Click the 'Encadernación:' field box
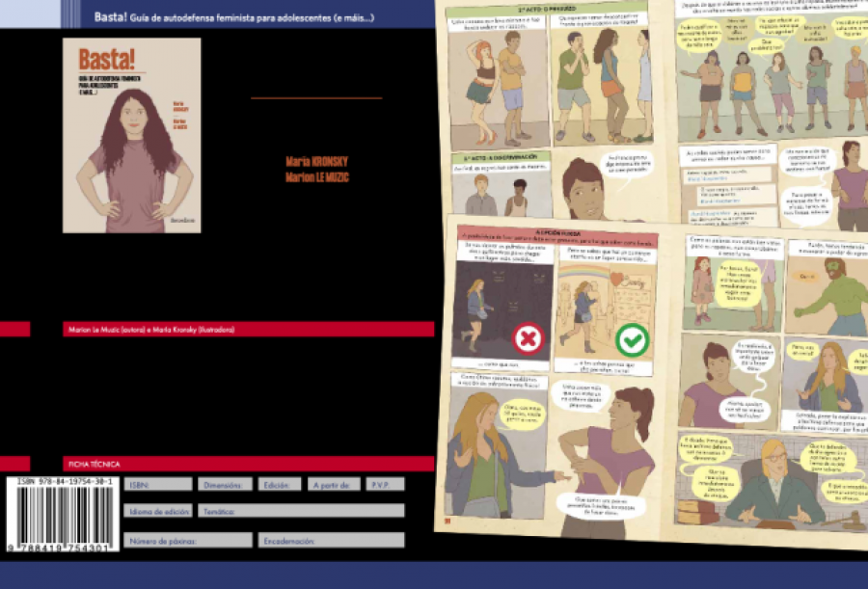Image resolution: width=868 pixels, height=589 pixels. [331, 540]
